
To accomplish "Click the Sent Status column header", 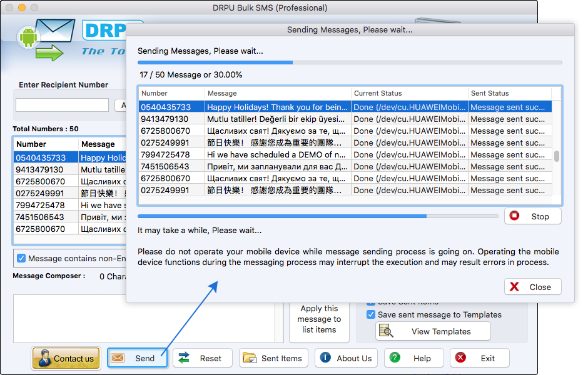I will [510, 93].
